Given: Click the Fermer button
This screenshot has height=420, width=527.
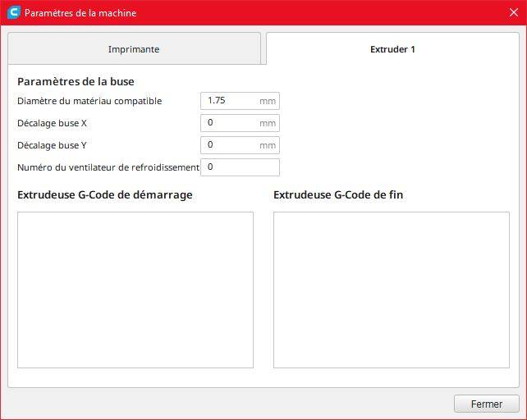Looking at the screenshot, I should [486, 404].
